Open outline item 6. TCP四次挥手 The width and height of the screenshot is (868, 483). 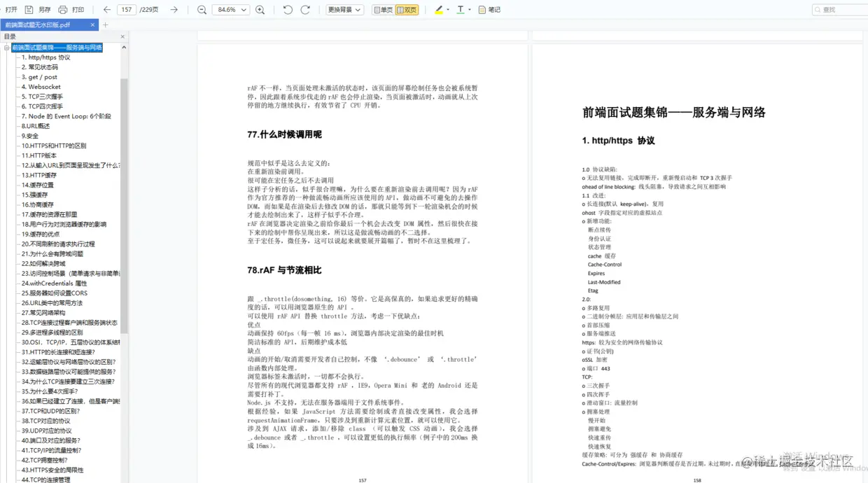[42, 106]
